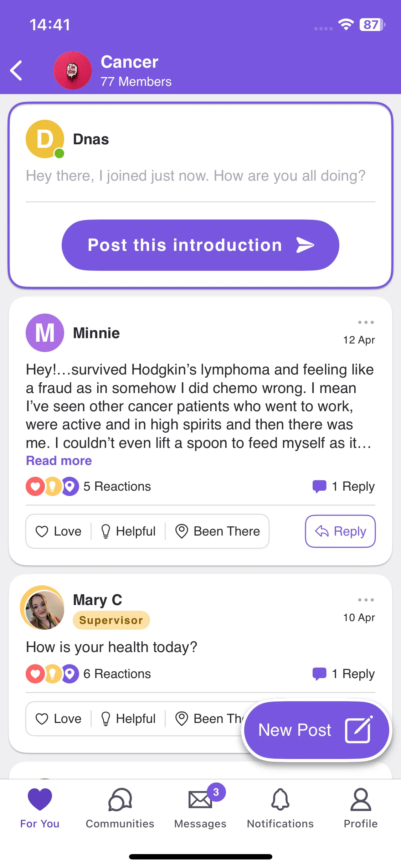The width and height of the screenshot is (401, 868).
Task: Open the Notifications bell tab
Action: pyautogui.click(x=281, y=808)
